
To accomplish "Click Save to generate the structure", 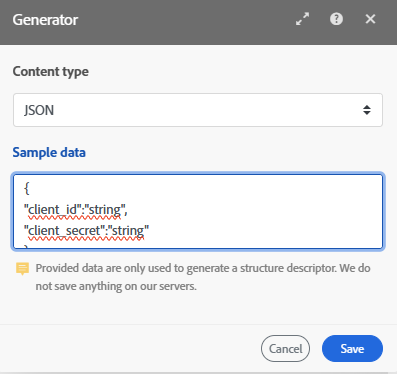I will [x=352, y=349].
